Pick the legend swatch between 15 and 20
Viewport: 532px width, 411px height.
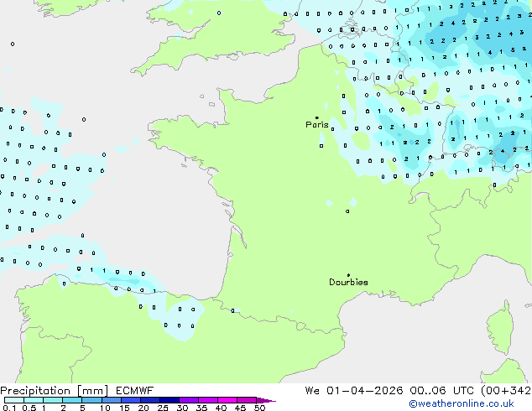coord(131,400)
